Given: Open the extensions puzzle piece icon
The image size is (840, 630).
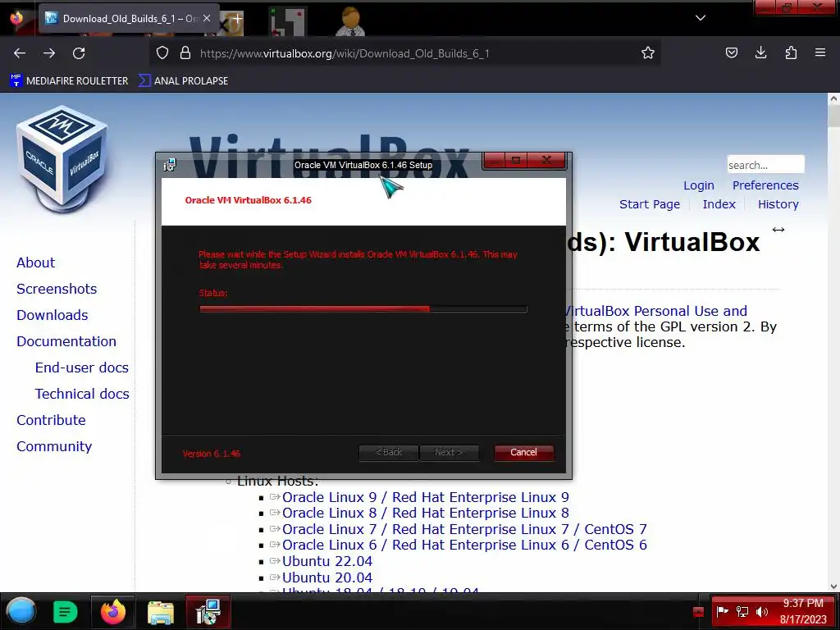Looking at the screenshot, I should coord(791,52).
